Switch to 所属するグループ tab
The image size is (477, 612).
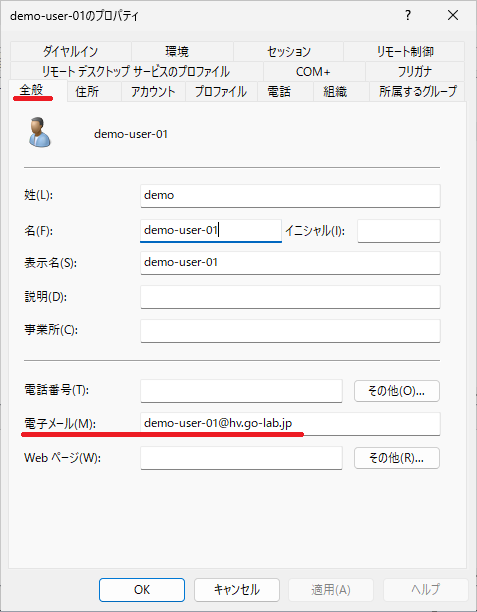[x=418, y=92]
